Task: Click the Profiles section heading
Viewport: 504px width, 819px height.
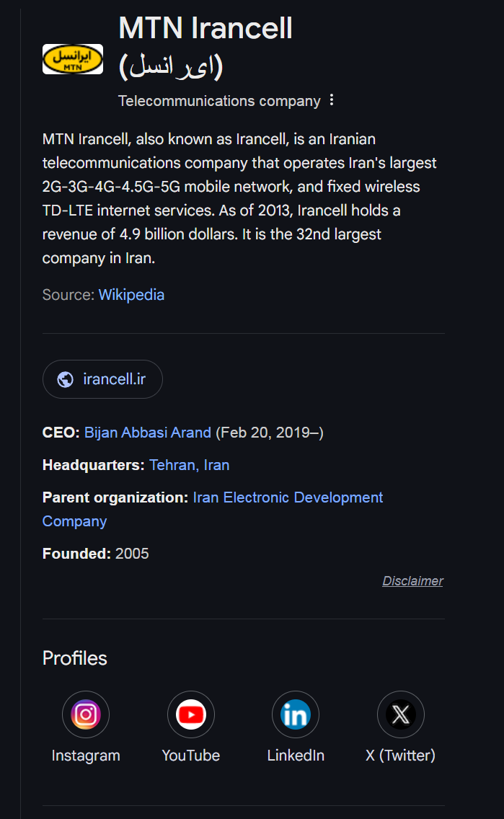Action: pyautogui.click(x=75, y=658)
